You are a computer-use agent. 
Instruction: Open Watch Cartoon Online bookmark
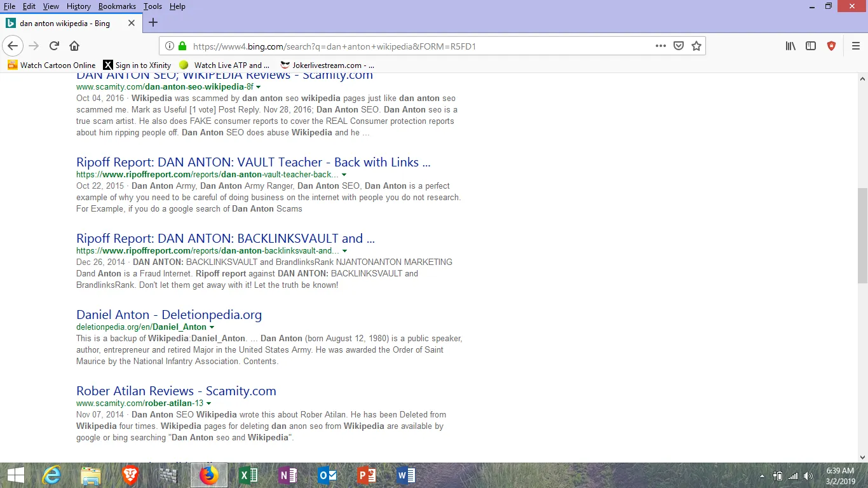click(x=51, y=65)
